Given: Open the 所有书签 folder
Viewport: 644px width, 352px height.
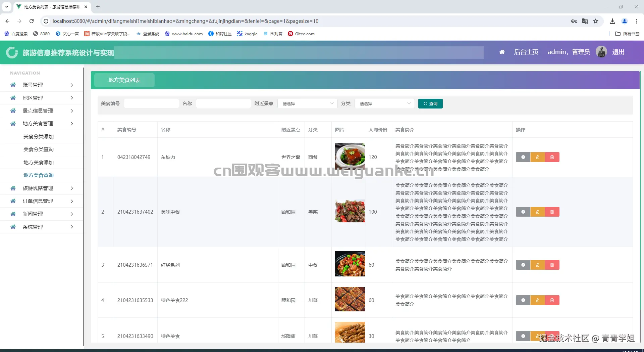Looking at the screenshot, I should coord(627,34).
